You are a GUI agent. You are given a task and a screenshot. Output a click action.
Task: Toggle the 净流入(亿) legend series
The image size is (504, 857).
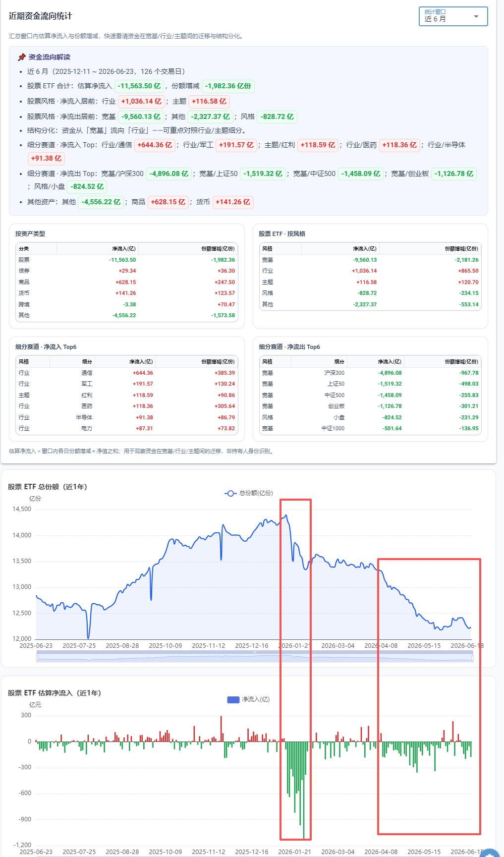point(248,699)
